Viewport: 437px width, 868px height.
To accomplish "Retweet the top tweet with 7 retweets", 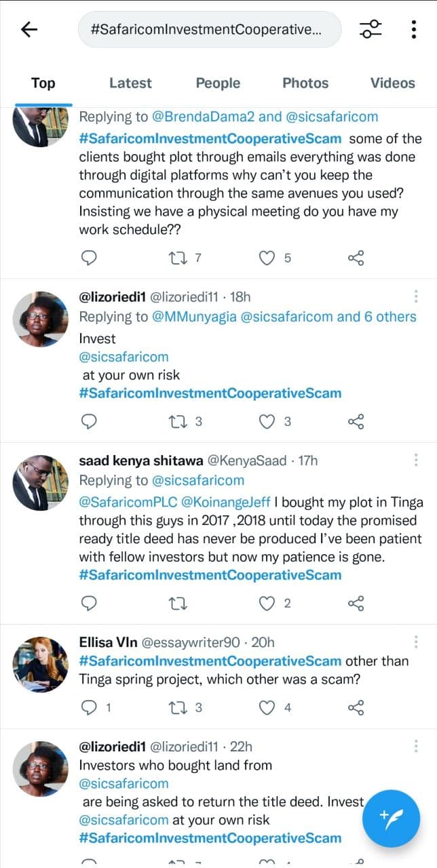I will point(176,258).
